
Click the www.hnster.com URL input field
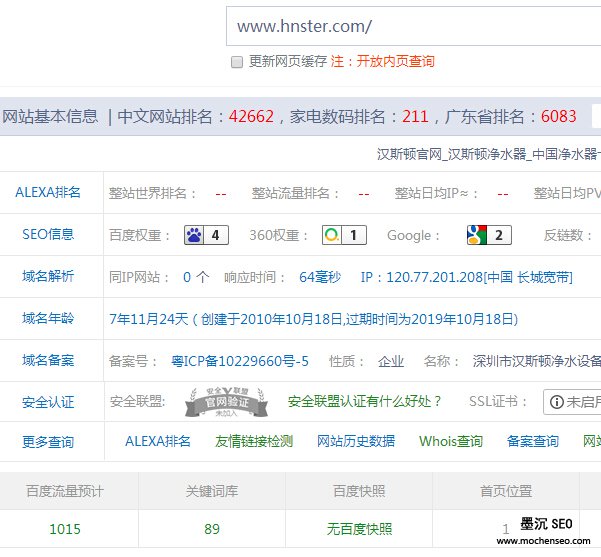[x=414, y=26]
